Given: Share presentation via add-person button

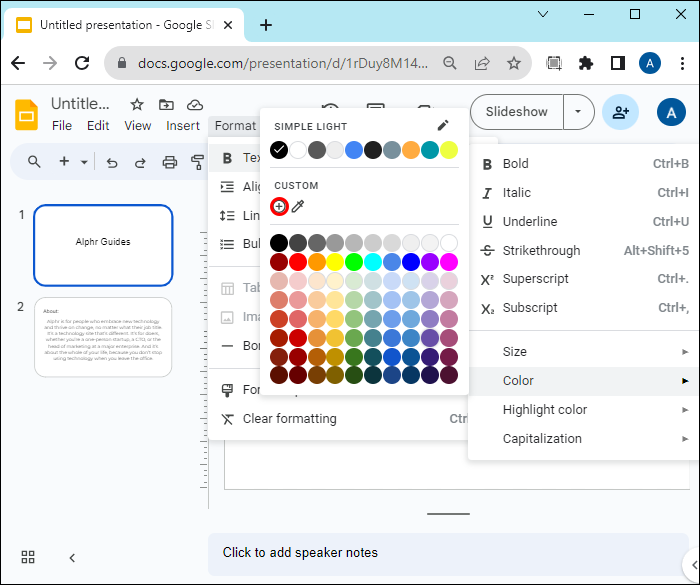Looking at the screenshot, I should [x=621, y=112].
